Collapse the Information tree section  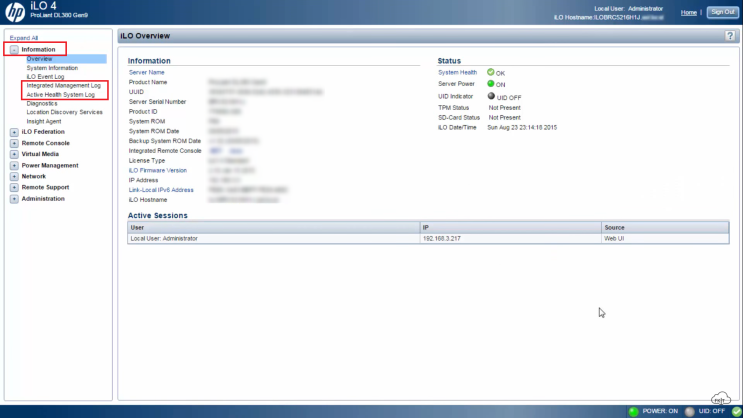click(14, 49)
